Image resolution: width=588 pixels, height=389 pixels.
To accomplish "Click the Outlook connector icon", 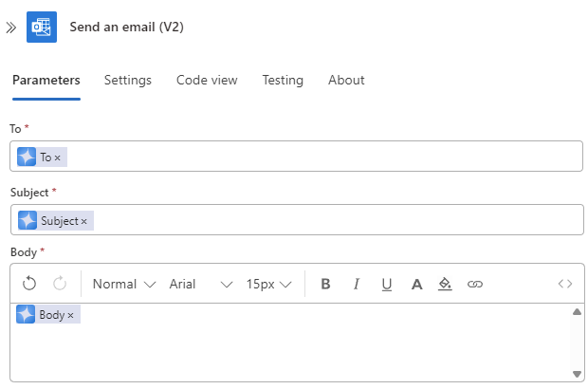I will [42, 28].
